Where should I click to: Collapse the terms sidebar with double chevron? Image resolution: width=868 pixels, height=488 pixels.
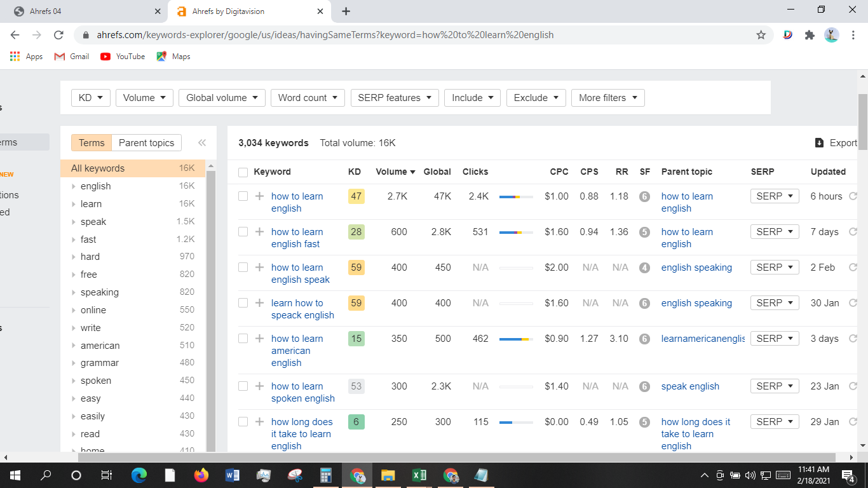click(202, 143)
